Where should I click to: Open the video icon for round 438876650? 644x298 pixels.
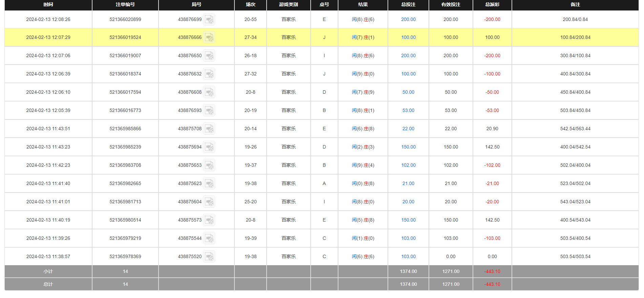coord(209,56)
